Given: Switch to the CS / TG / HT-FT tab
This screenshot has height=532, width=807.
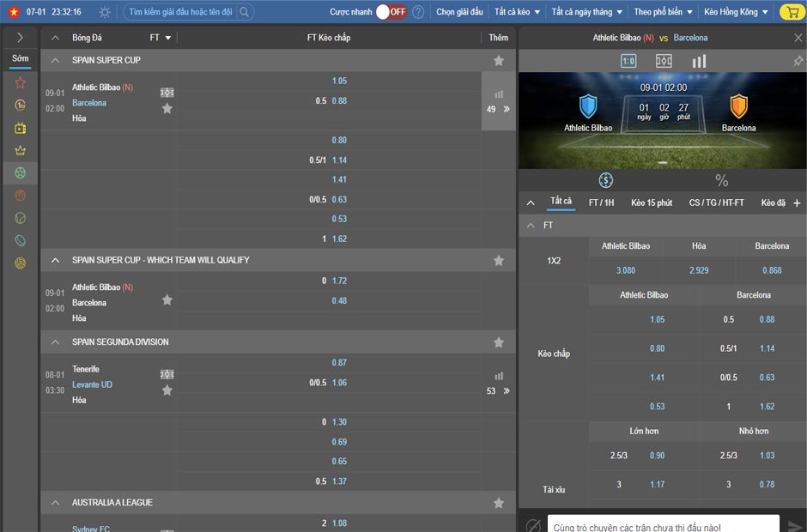Looking at the screenshot, I should coord(716,203).
